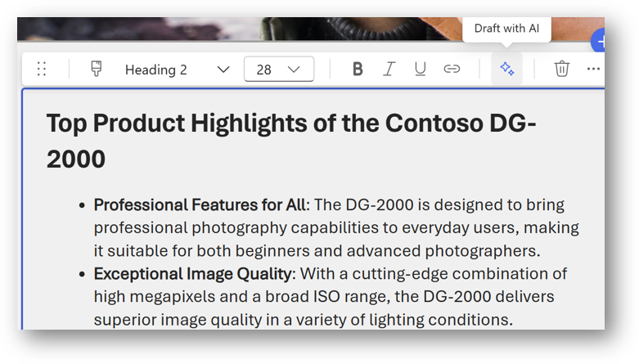Click the six-dot drag handle icon
Viewport: 639px width, 364px height.
(42, 70)
